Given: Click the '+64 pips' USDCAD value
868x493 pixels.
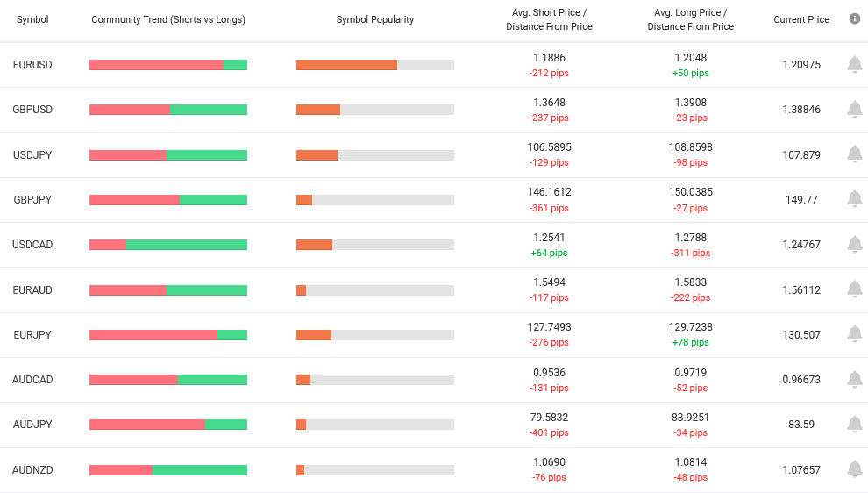Looking at the screenshot, I should tap(549, 254).
